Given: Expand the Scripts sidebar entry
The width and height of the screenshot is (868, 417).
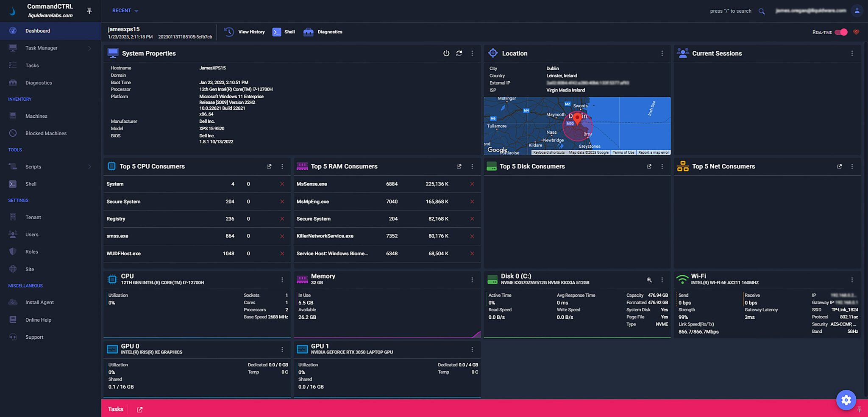Looking at the screenshot, I should tap(89, 166).
